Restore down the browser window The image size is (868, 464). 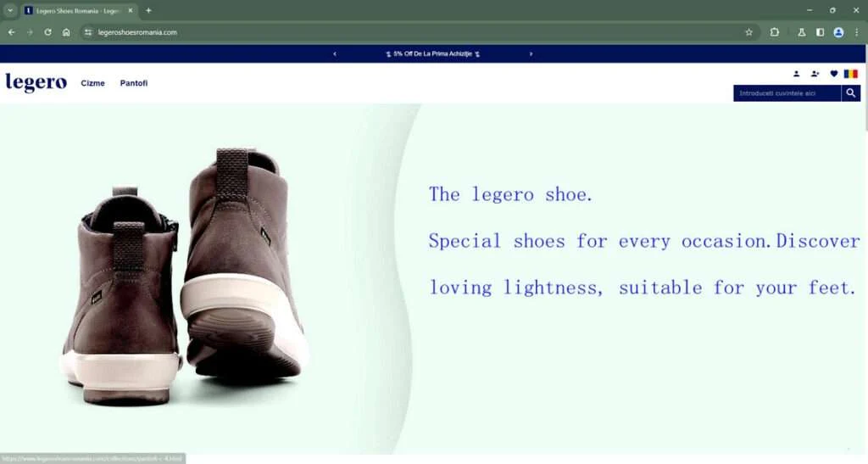[832, 10]
